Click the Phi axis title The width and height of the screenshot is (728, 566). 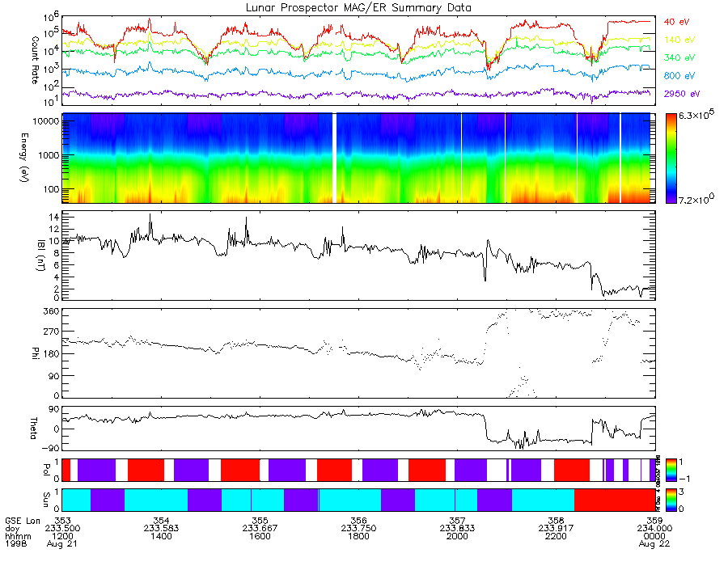coord(35,353)
